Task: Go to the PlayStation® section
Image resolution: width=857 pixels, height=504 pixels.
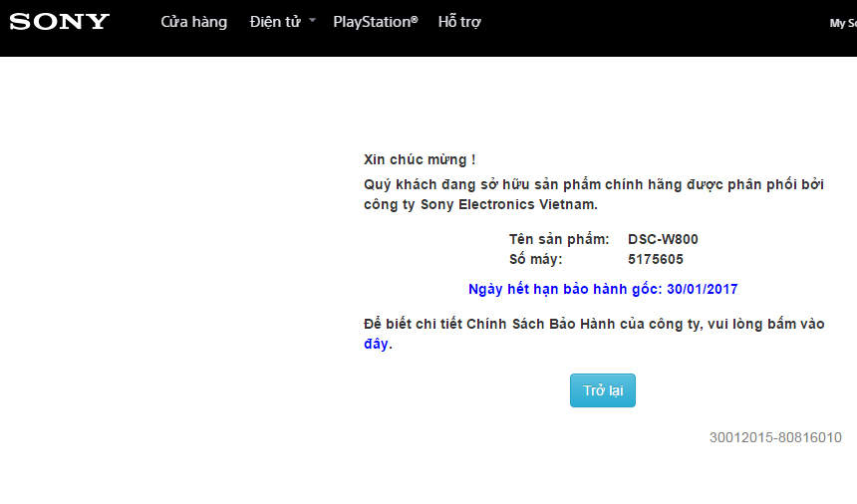Action: point(376,22)
